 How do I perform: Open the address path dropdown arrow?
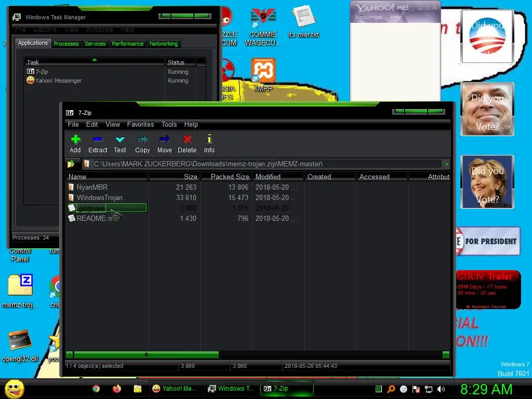pos(446,164)
